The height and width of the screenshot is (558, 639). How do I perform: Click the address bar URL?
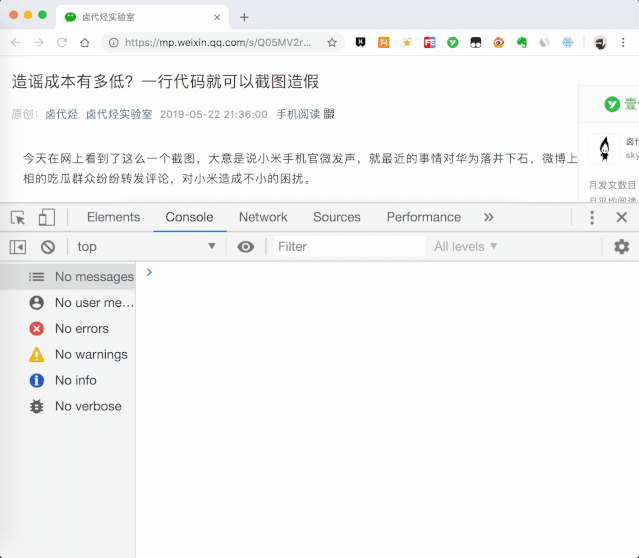coord(218,42)
